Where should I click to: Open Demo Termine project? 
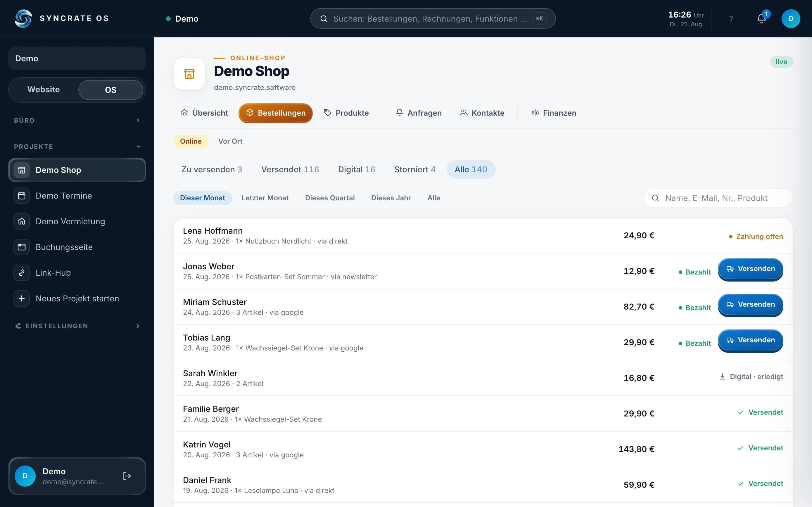[77, 195]
